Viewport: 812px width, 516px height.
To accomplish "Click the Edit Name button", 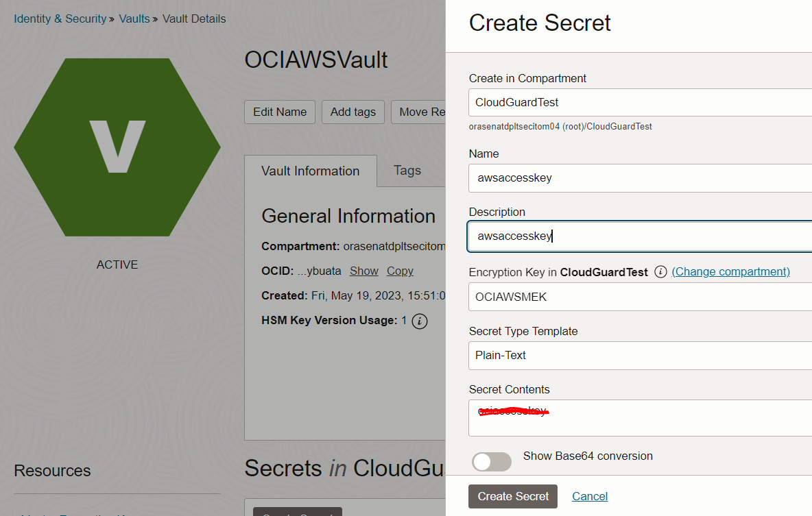I will coord(279,112).
